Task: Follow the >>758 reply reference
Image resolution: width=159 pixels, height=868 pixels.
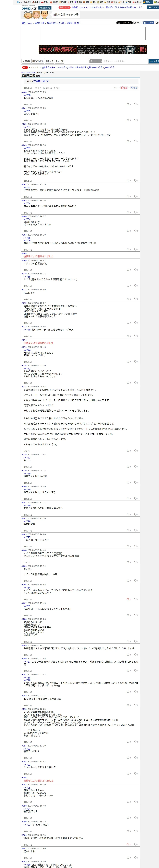Action: 27,95
